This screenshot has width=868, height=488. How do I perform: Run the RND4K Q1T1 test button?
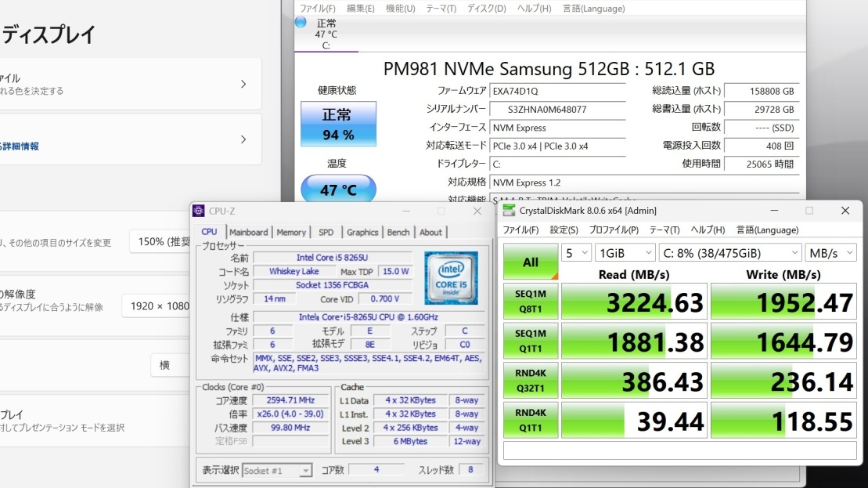tap(531, 421)
